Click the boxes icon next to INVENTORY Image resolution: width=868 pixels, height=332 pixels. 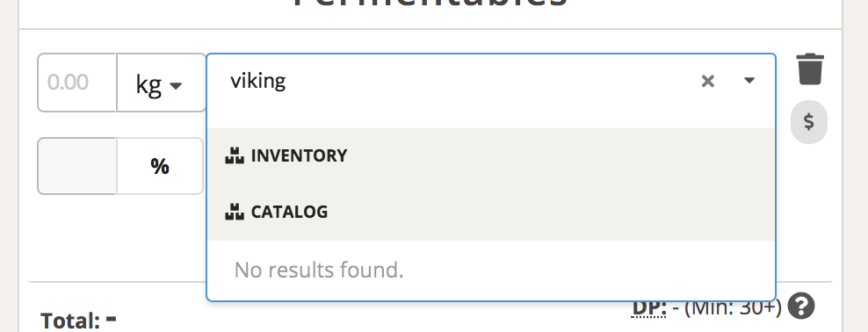click(x=235, y=155)
